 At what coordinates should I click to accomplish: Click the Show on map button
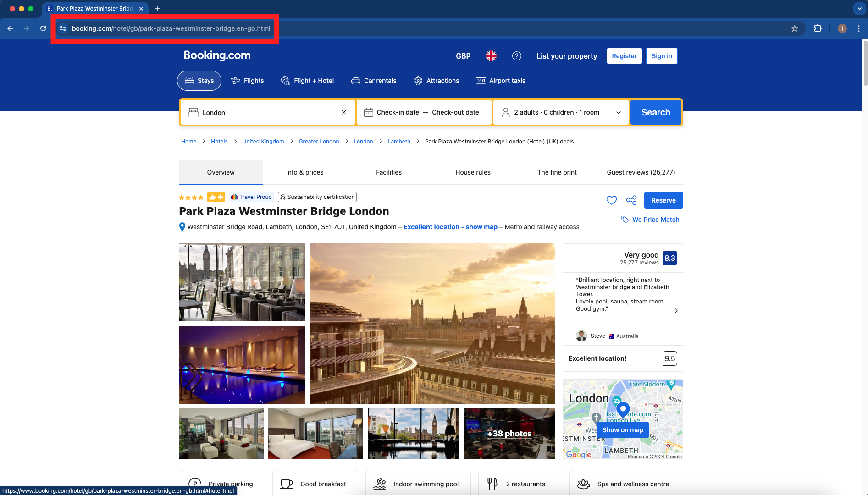tap(623, 430)
